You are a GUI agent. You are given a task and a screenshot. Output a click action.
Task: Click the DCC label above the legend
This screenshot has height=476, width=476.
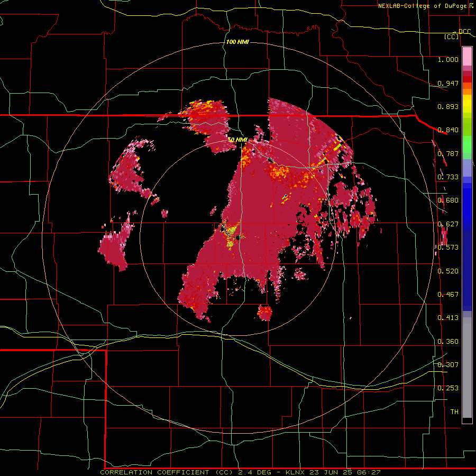pos(464,32)
